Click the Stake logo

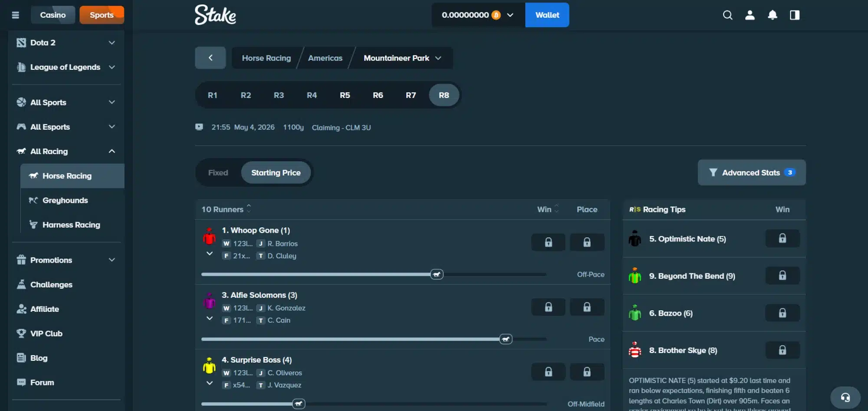point(215,15)
